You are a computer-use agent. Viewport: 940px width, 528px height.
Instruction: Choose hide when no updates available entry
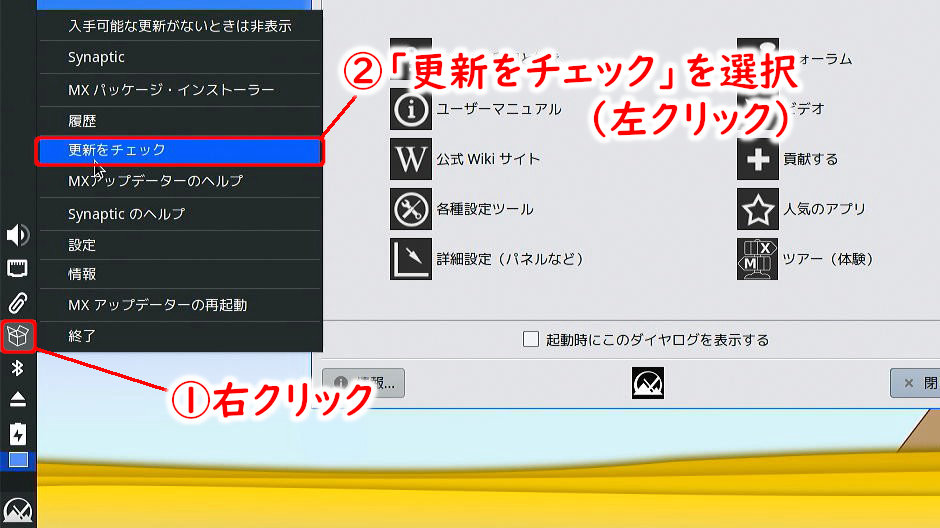pyautogui.click(x=180, y=26)
